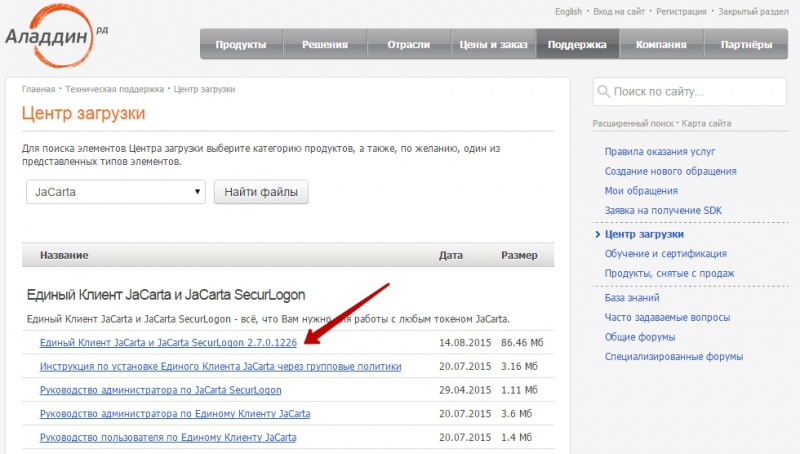Click the size 1.4 Мб
Viewport: 800px width, 454px height.
[516, 438]
